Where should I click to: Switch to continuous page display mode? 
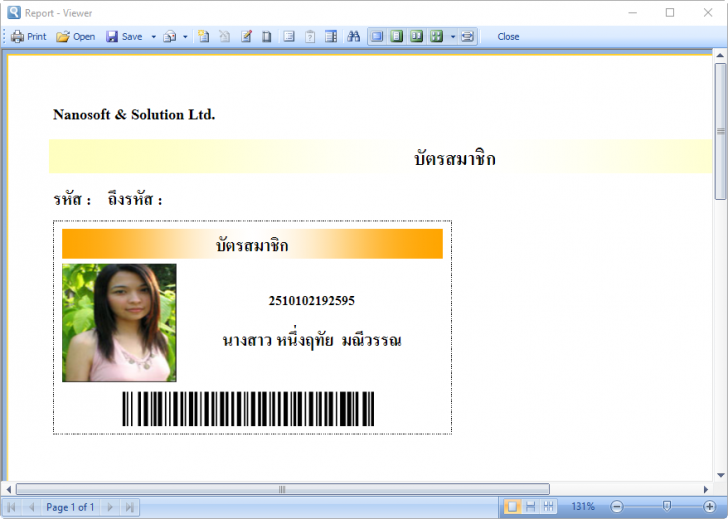[530, 506]
